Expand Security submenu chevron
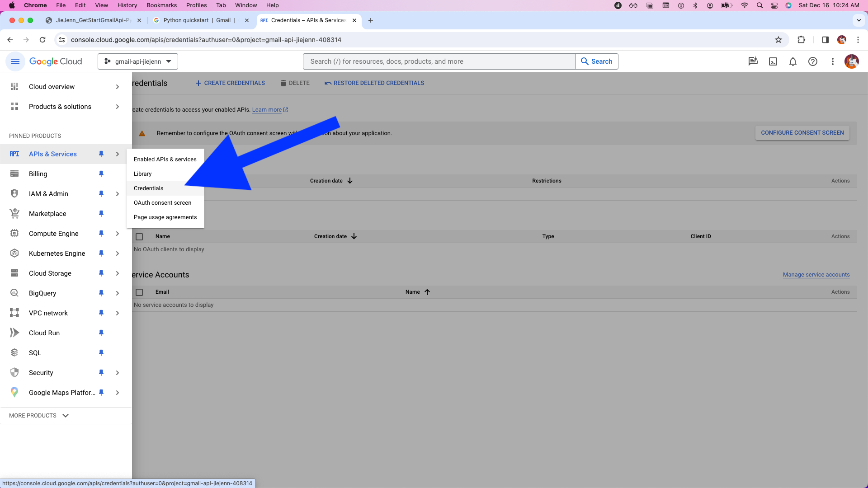This screenshot has height=488, width=868. 118,373
